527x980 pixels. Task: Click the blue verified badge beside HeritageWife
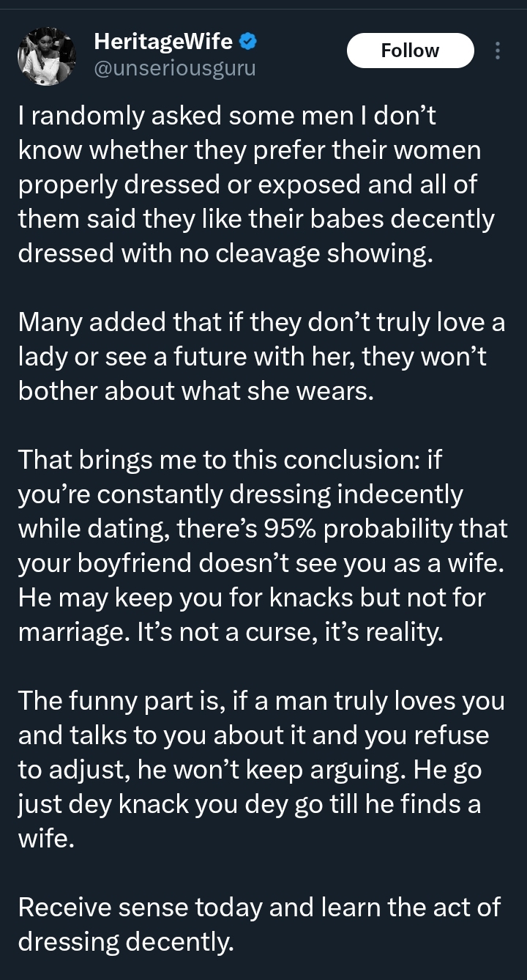(x=249, y=42)
